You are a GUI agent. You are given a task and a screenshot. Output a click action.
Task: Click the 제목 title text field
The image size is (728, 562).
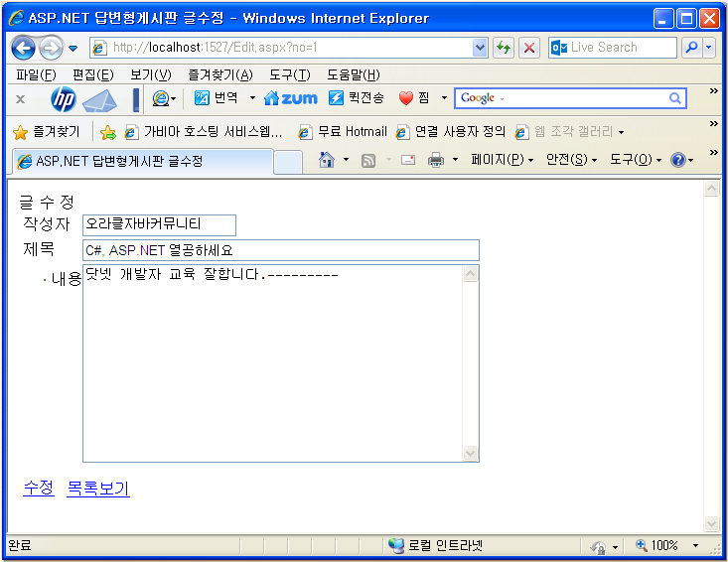tap(281, 250)
